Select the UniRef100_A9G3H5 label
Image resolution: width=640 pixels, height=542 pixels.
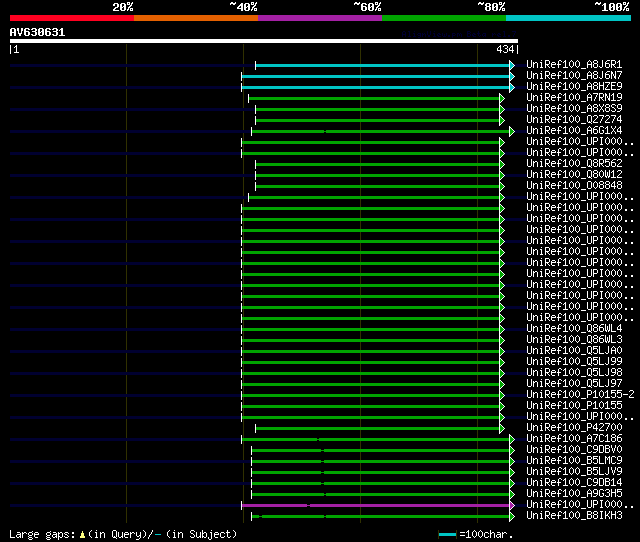click(x=574, y=494)
